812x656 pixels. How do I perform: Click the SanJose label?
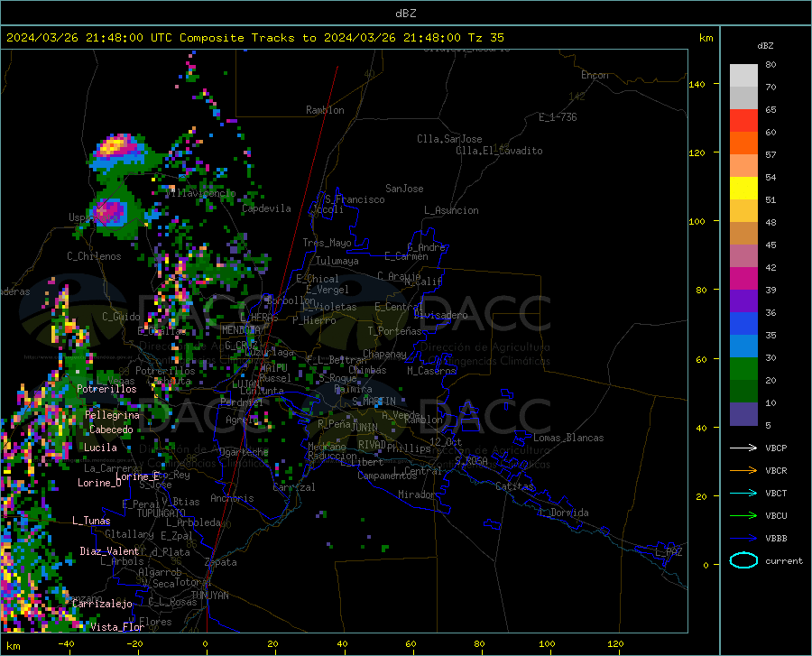(404, 189)
